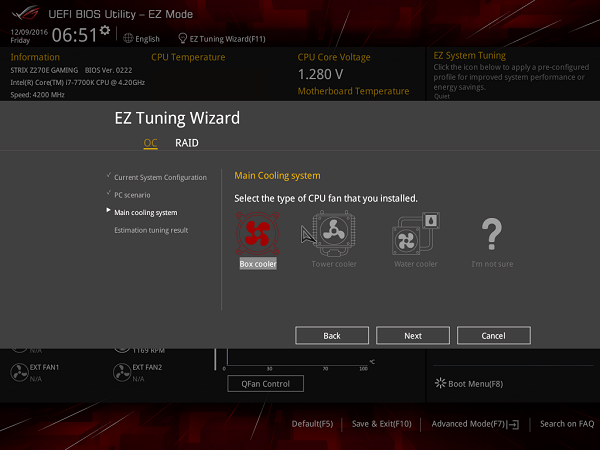This screenshot has width=600, height=450.
Task: Switch to the OC tab
Action: click(x=150, y=143)
